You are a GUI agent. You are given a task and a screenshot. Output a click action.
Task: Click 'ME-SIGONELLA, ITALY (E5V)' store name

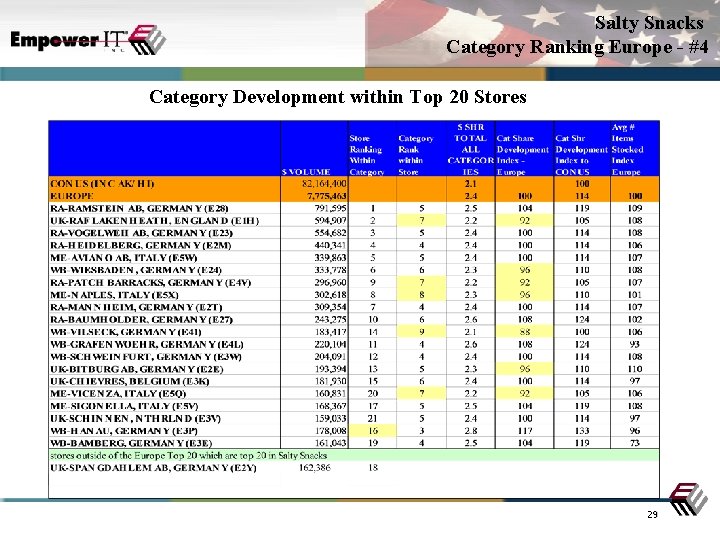(124, 406)
